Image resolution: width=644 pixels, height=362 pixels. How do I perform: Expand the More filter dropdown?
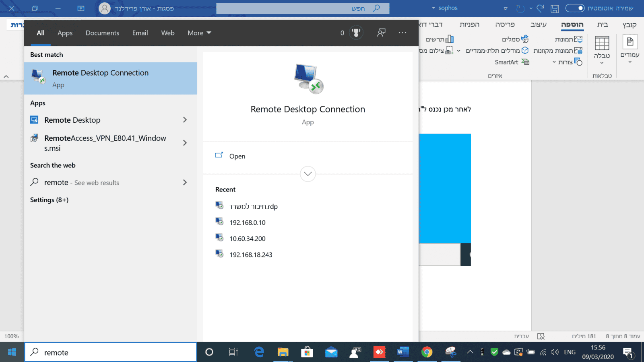point(199,33)
